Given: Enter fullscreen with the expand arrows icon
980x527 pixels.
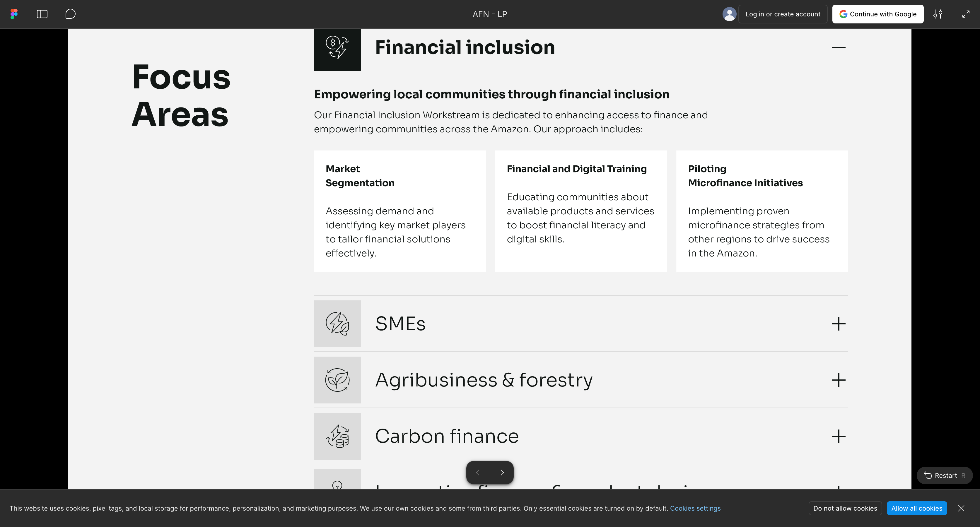Looking at the screenshot, I should coord(966,14).
